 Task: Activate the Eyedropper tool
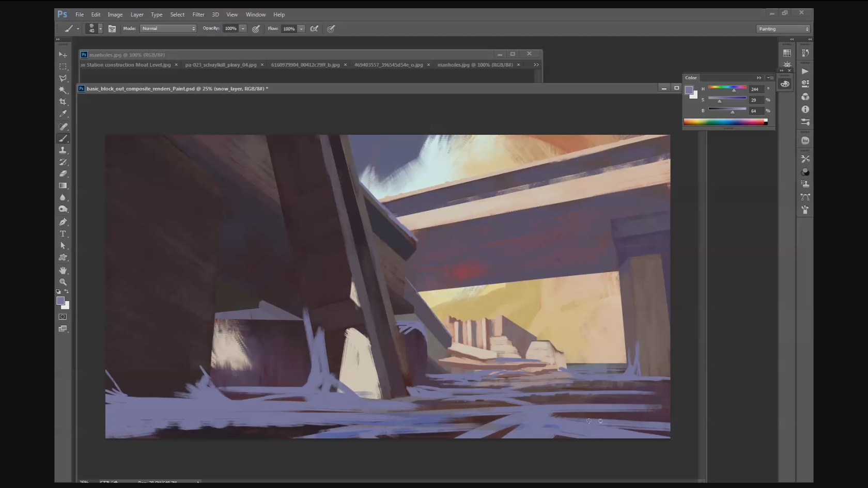point(63,114)
